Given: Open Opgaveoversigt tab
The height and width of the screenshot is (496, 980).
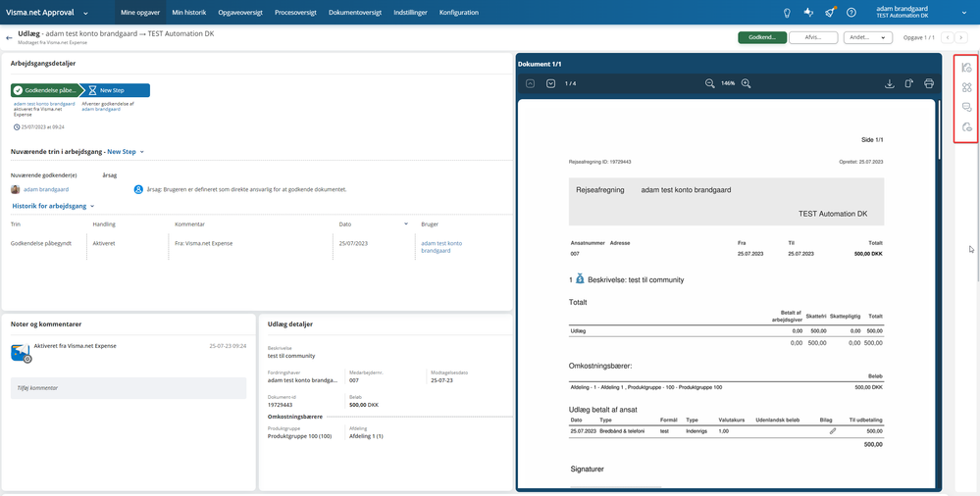Looking at the screenshot, I should coord(240,13).
